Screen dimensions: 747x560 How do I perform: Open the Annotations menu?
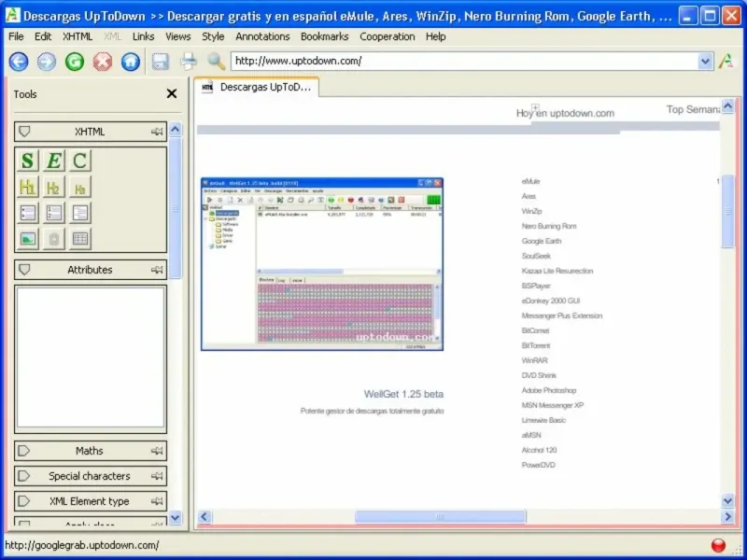click(x=262, y=36)
